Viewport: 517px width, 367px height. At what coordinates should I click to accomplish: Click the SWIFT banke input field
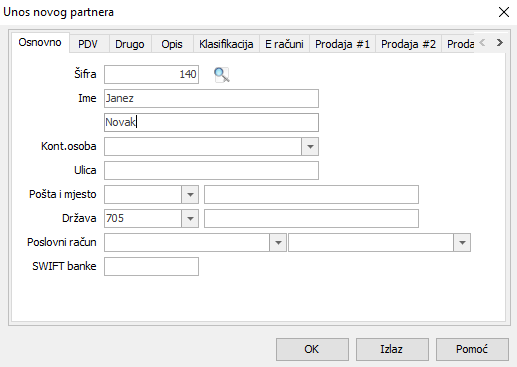pyautogui.click(x=151, y=267)
